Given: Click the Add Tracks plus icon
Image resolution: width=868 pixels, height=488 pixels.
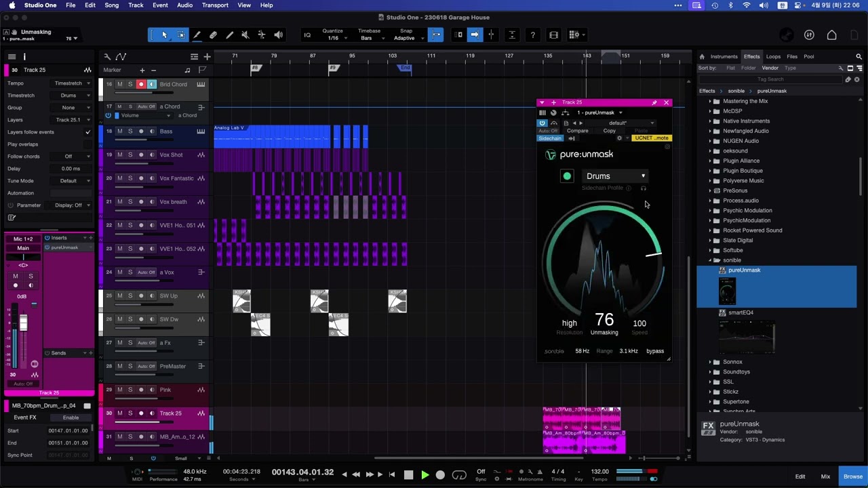Looking at the screenshot, I should point(207,57).
